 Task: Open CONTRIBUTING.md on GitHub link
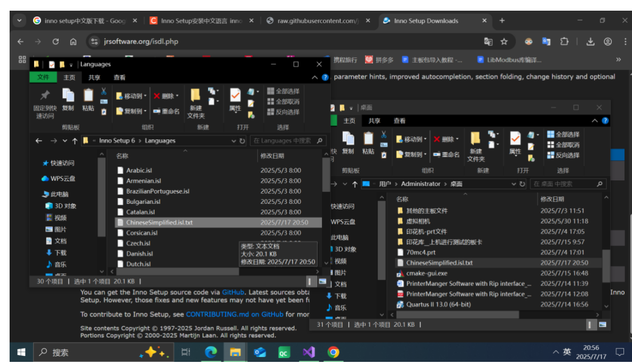click(x=234, y=314)
